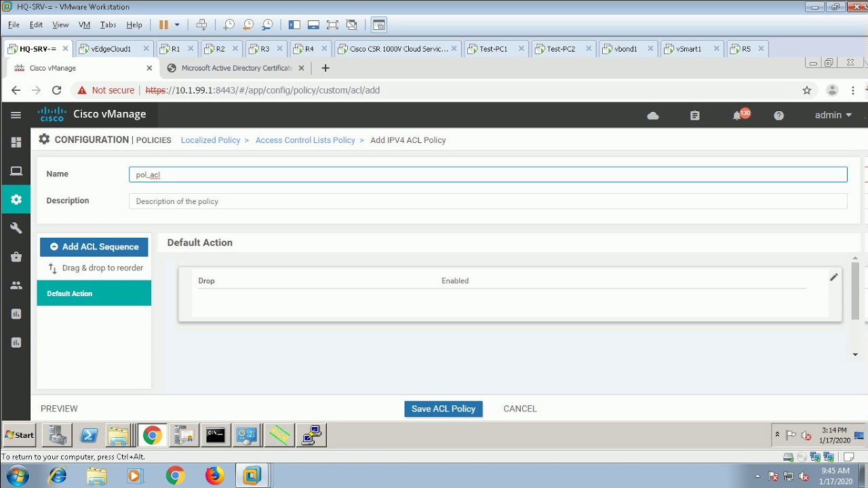
Task: Click Add ACL Sequence button
Action: tap(94, 247)
